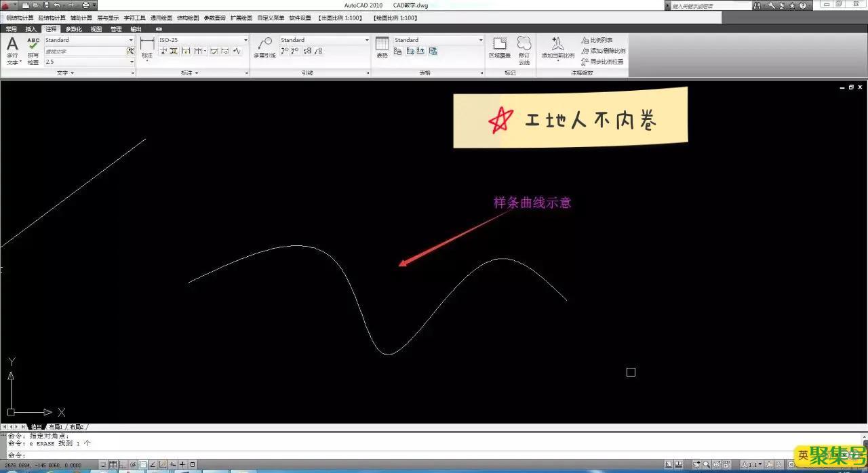Screen dimensions: 868x473
Task: Select the 多行文字 multiline text tool
Action: click(x=12, y=49)
